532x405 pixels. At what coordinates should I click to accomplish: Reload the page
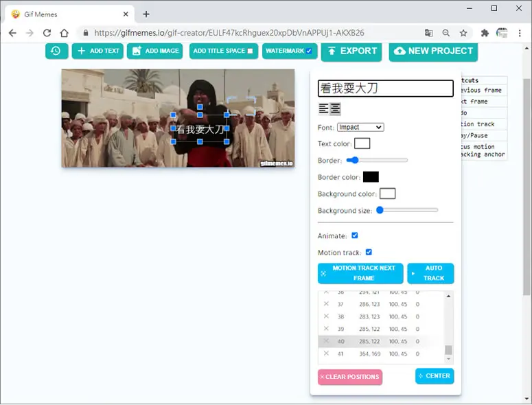[x=47, y=33]
